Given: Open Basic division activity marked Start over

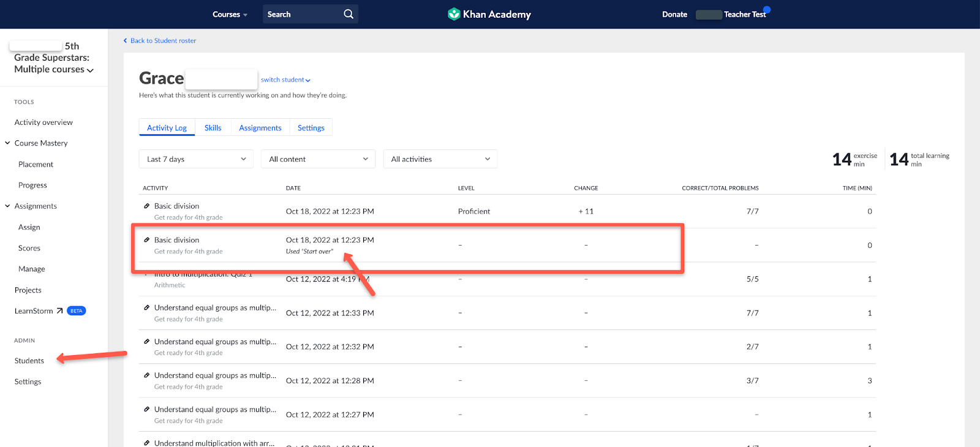Looking at the screenshot, I should [x=176, y=240].
